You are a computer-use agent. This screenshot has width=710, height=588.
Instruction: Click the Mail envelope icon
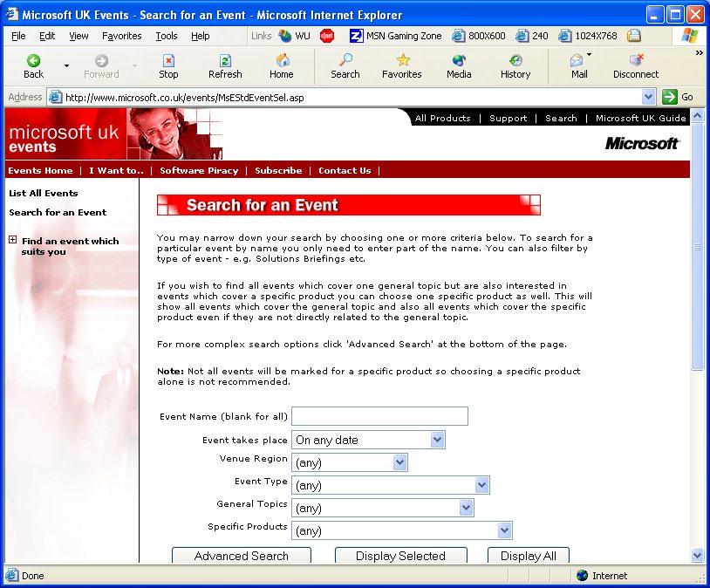[577, 61]
